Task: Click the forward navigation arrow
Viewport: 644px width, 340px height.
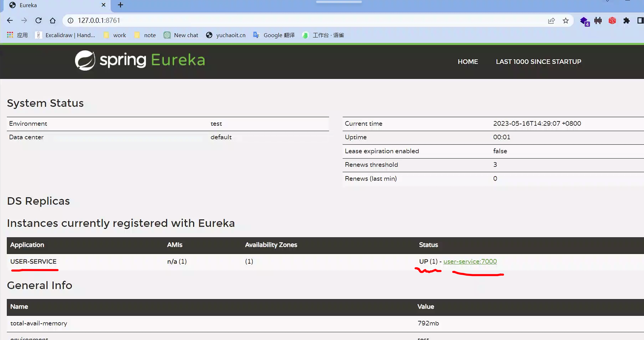Action: [24, 20]
